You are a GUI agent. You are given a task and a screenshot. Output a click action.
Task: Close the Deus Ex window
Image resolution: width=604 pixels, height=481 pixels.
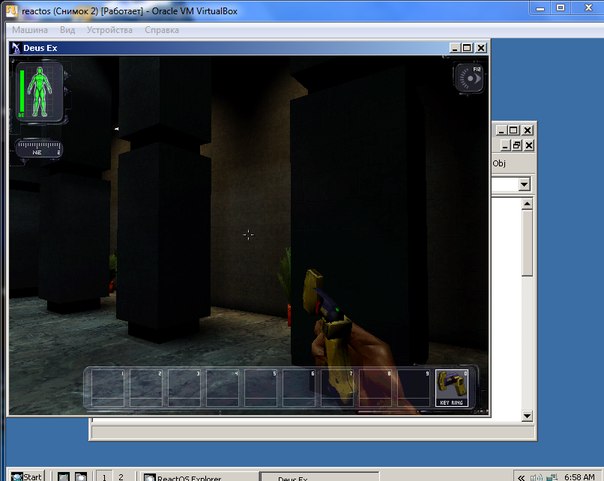point(481,48)
